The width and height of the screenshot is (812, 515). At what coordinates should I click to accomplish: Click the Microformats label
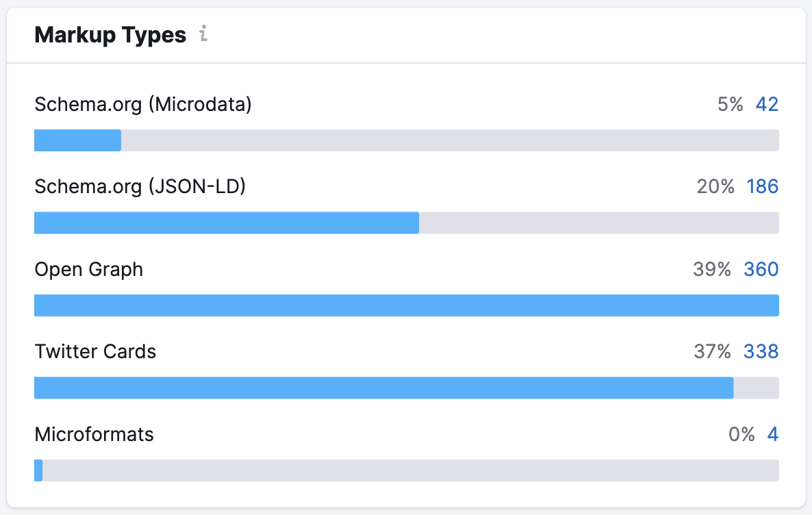point(94,434)
